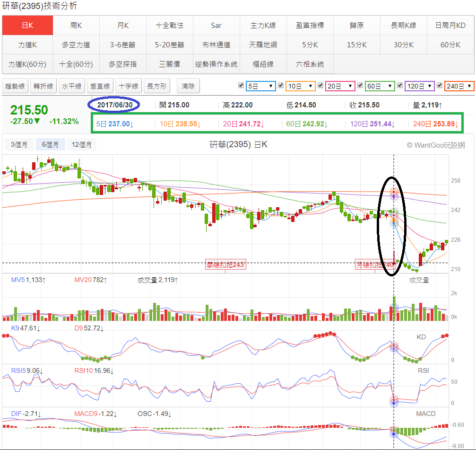The image size is (476, 450).
Task: Switch to the 周K weekly chart tab
Action: [75, 25]
